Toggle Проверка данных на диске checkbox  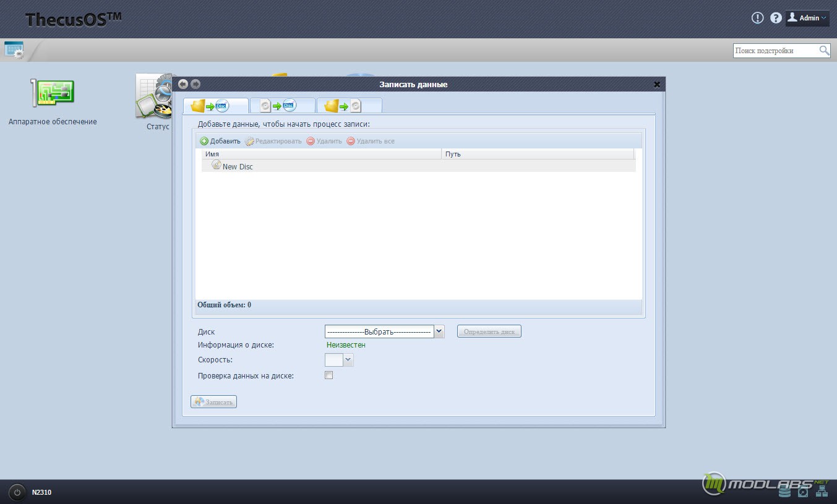coord(329,375)
